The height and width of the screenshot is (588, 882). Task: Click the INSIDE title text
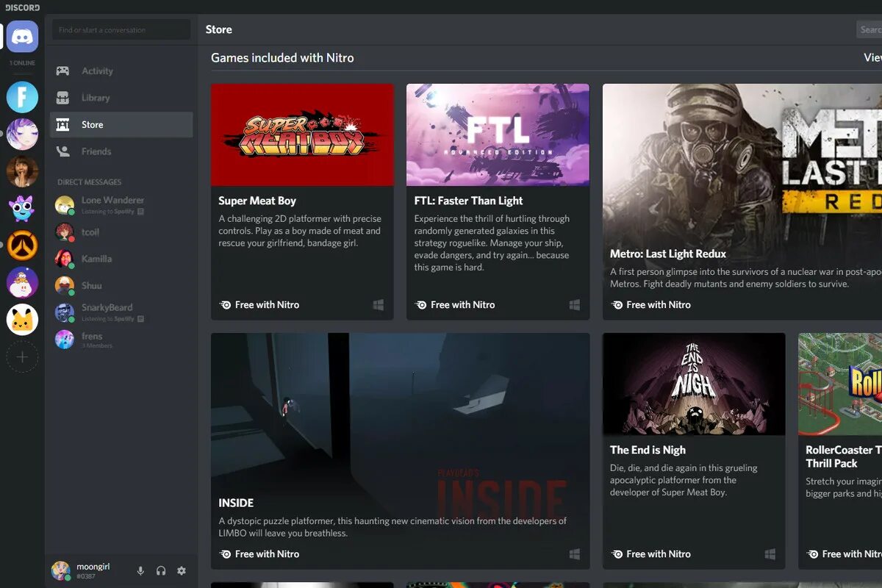point(236,503)
